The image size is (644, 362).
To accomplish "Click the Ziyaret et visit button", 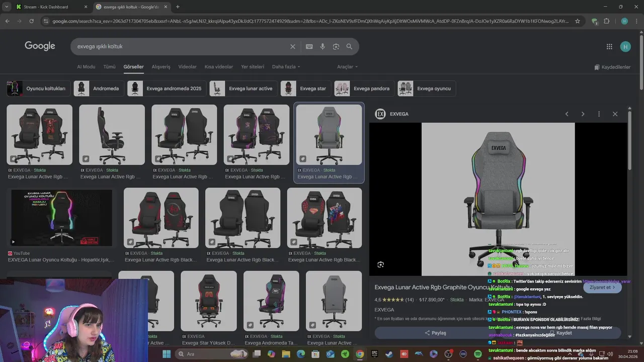I will (x=602, y=288).
